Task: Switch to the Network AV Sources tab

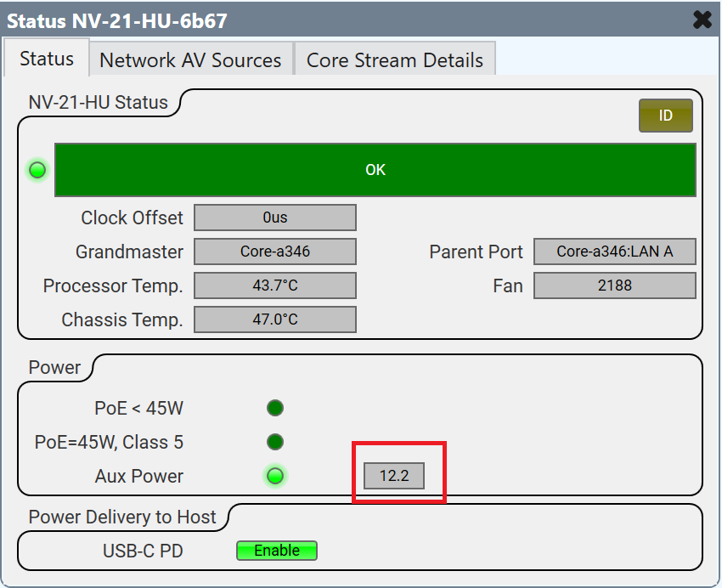Action: tap(190, 60)
